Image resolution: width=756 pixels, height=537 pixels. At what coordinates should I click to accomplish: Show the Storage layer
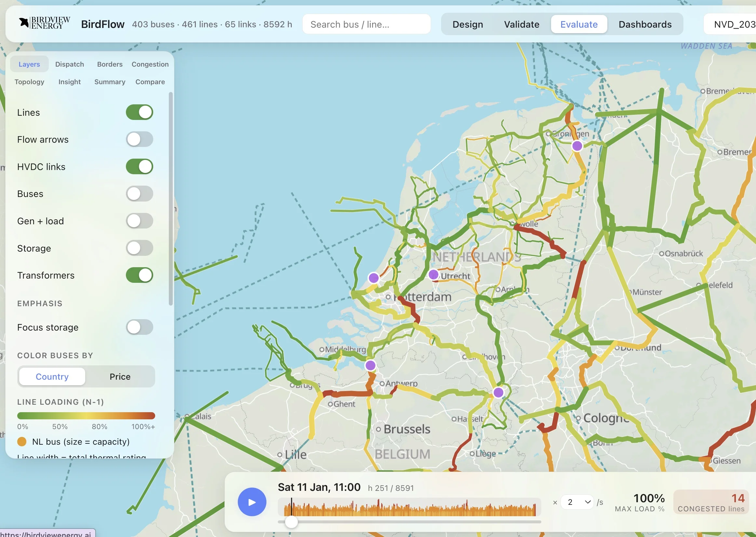click(139, 248)
